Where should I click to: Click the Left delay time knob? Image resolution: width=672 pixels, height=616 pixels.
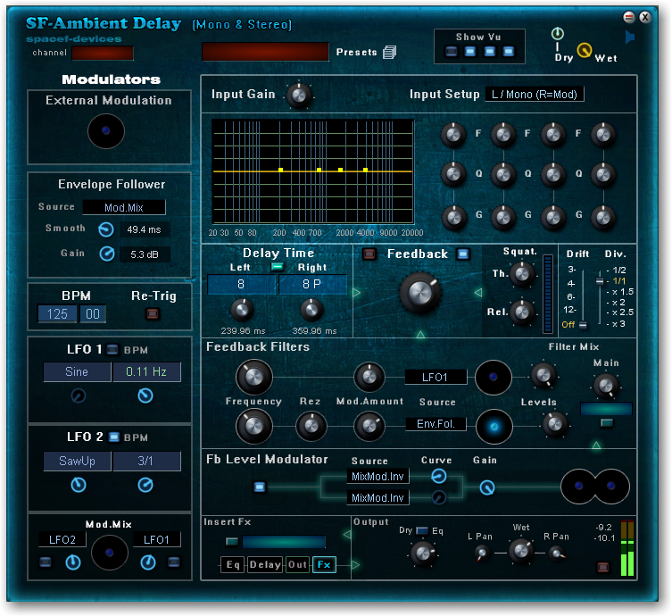click(x=242, y=310)
